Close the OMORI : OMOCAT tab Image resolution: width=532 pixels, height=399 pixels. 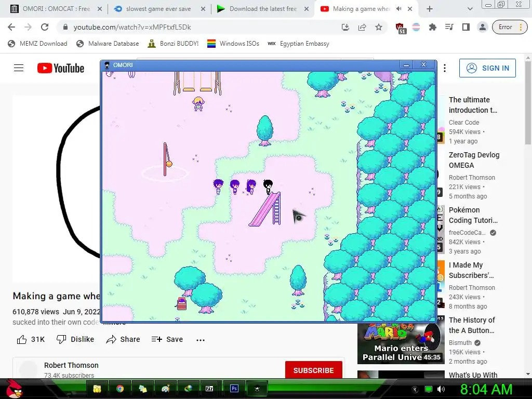(100, 9)
